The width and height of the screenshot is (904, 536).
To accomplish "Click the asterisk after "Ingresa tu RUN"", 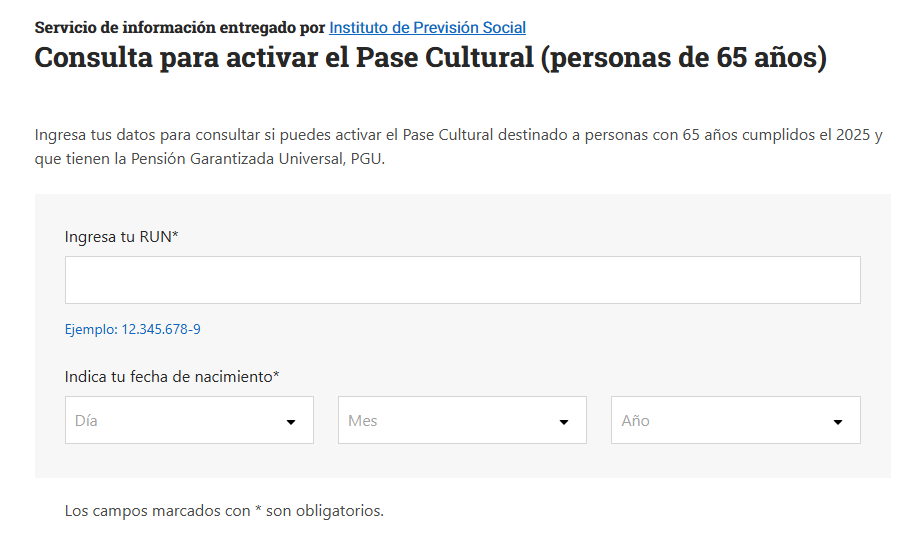I will pyautogui.click(x=175, y=236).
